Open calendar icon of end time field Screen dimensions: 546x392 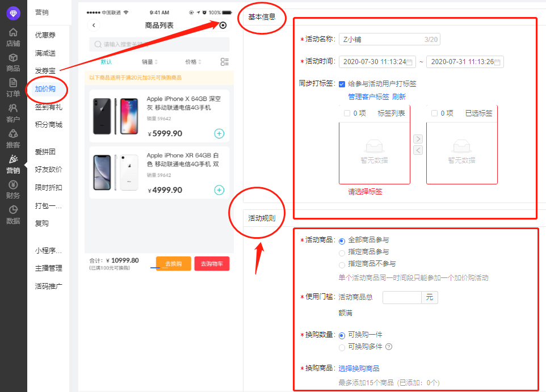click(497, 62)
